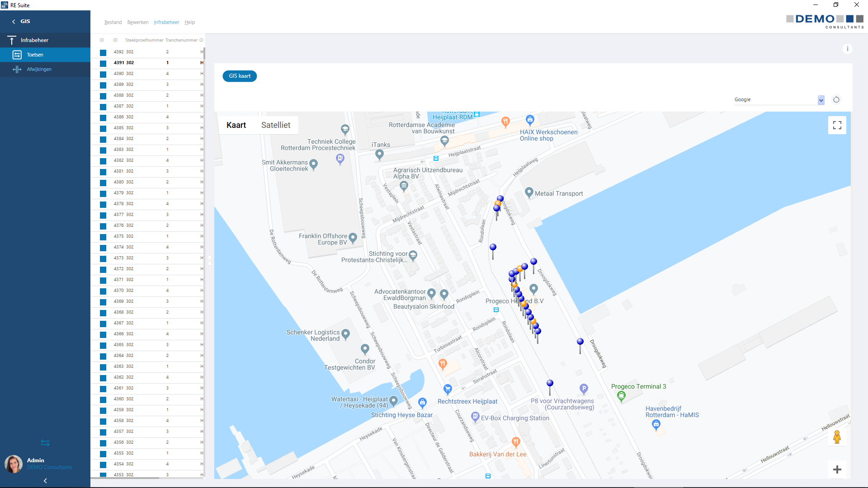Click the Metaal Transport map pin
Image resolution: width=868 pixels, height=488 pixels.
point(529,192)
